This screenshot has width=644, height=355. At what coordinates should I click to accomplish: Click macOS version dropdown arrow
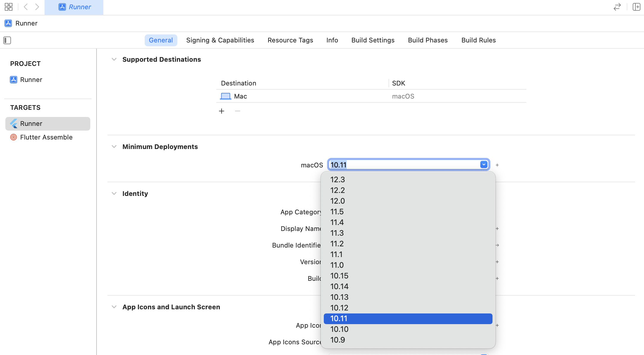tap(484, 164)
